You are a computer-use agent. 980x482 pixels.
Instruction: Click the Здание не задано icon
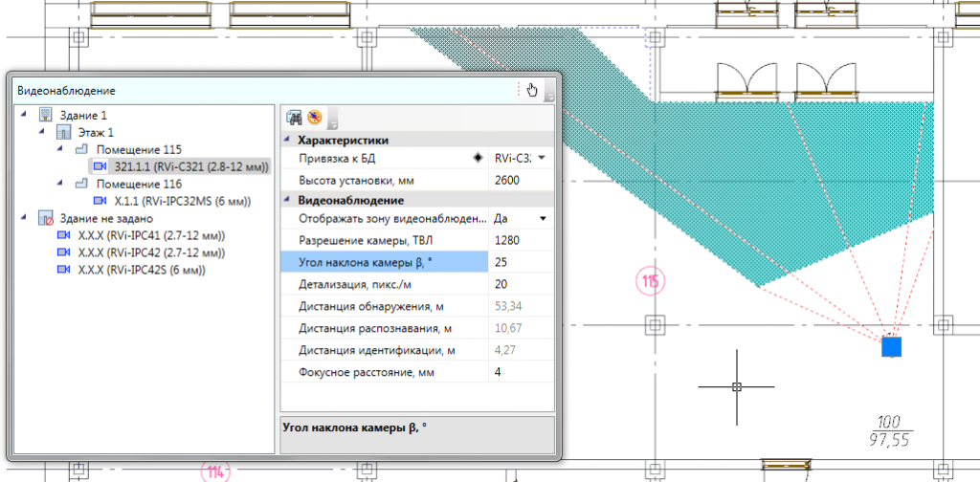(45, 218)
